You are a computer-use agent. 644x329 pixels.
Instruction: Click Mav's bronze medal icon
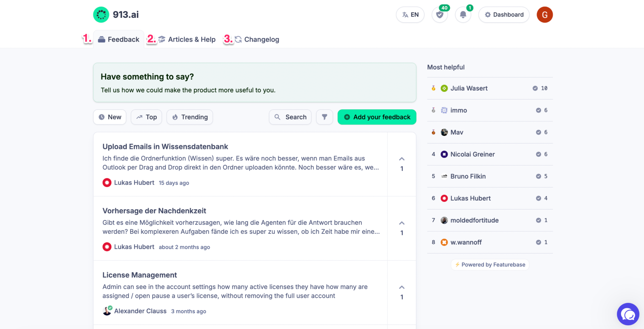point(433,132)
